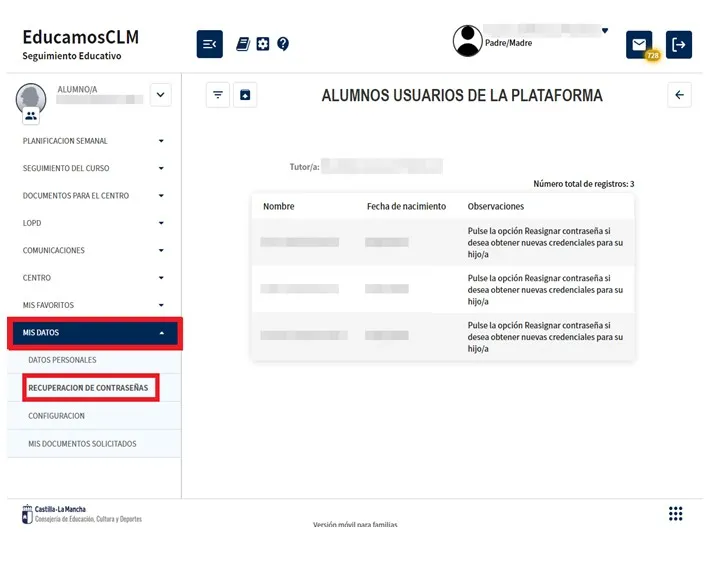Click the logout icon button
Image resolution: width=718 pixels, height=564 pixels.
point(679,44)
